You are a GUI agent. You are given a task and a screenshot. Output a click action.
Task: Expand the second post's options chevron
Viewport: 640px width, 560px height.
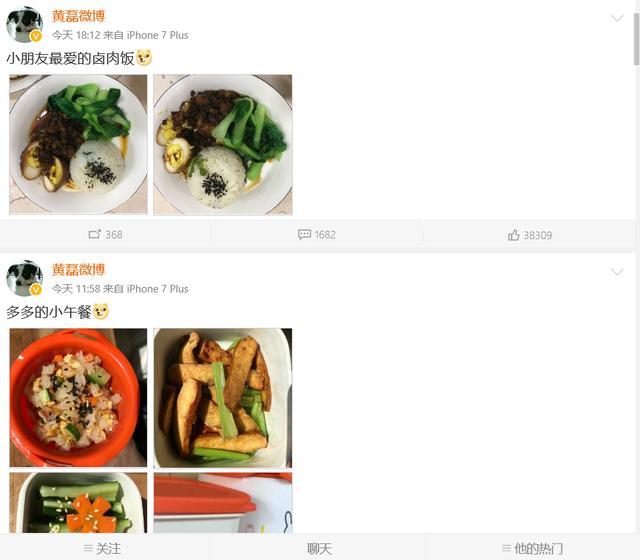(x=617, y=272)
